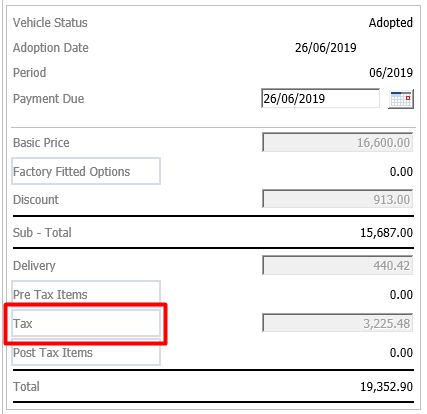Viewport: 427px width, 414px height.
Task: Open the Payment Due calendar picker
Action: point(401,99)
